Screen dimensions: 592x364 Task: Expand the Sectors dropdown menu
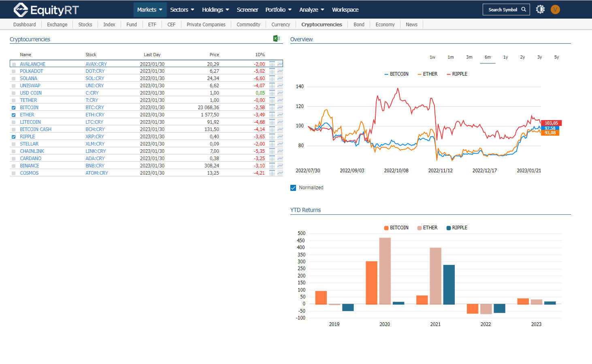coord(182,10)
